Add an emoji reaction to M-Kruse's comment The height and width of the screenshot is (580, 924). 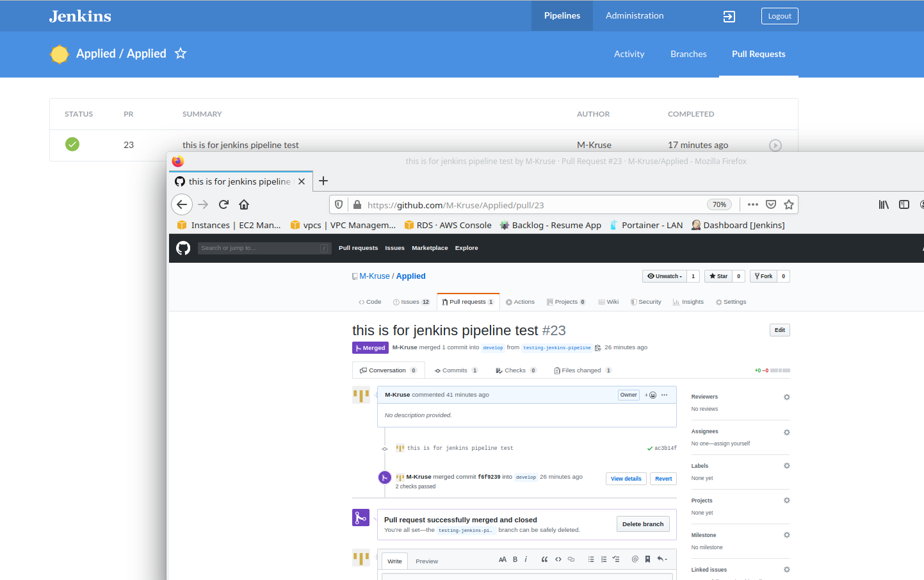tap(651, 395)
